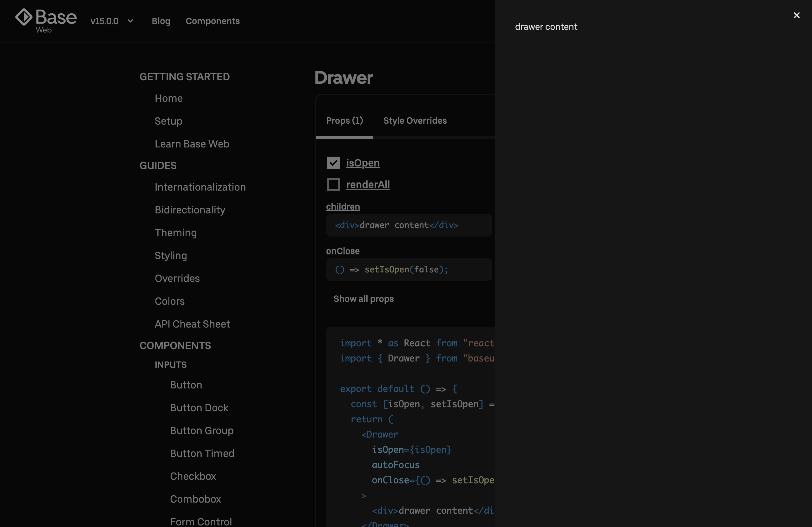812x527 pixels.
Task: Select Combobox component in sidebar
Action: (195, 499)
